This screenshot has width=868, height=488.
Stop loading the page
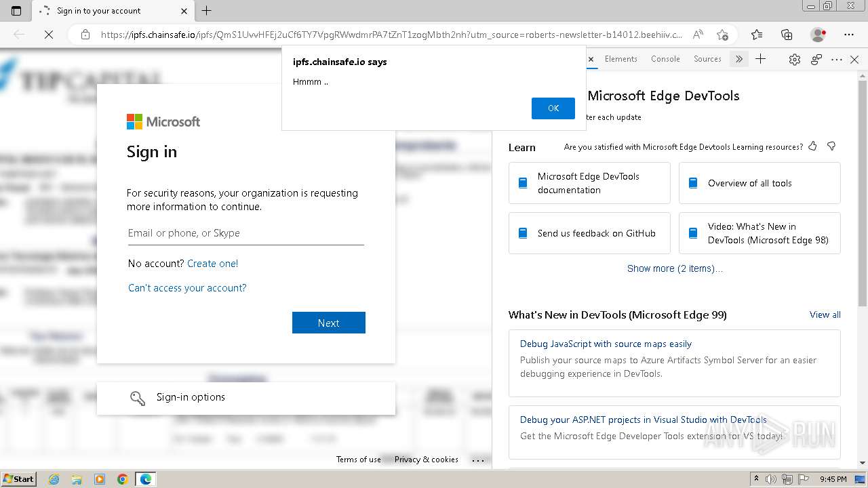[49, 35]
